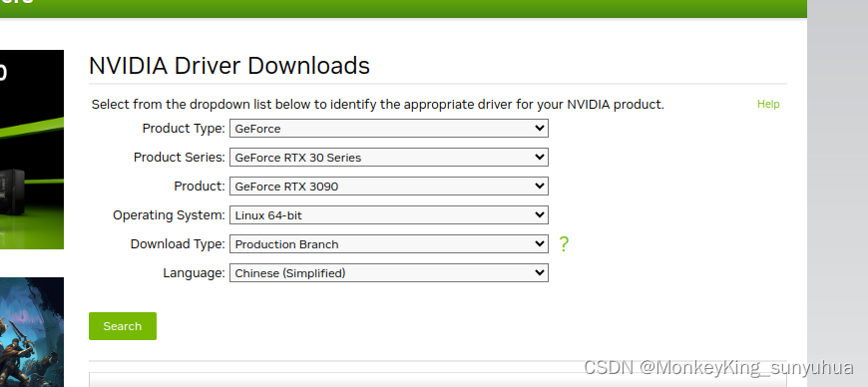Open the Product Series dropdown
This screenshot has width=868, height=387.
pos(389,158)
